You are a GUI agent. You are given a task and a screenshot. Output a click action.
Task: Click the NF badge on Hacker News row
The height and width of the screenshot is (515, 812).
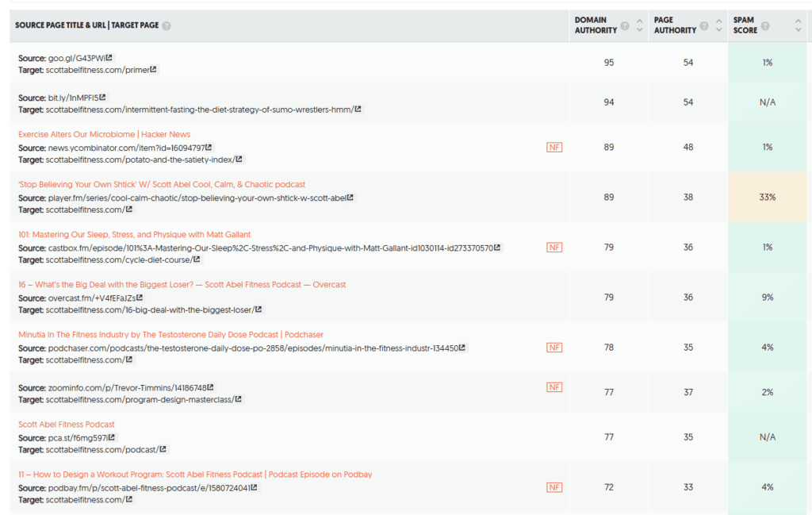[x=554, y=147]
